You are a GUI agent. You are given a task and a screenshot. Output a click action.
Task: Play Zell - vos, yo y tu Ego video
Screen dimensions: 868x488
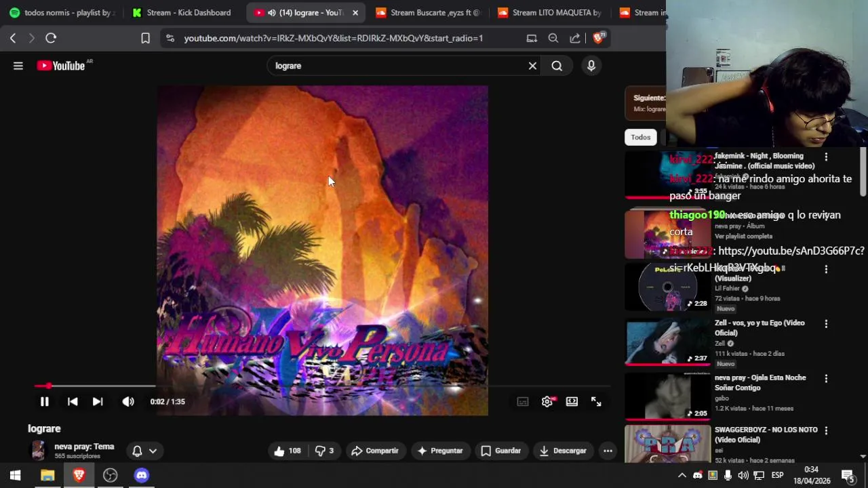click(759, 328)
